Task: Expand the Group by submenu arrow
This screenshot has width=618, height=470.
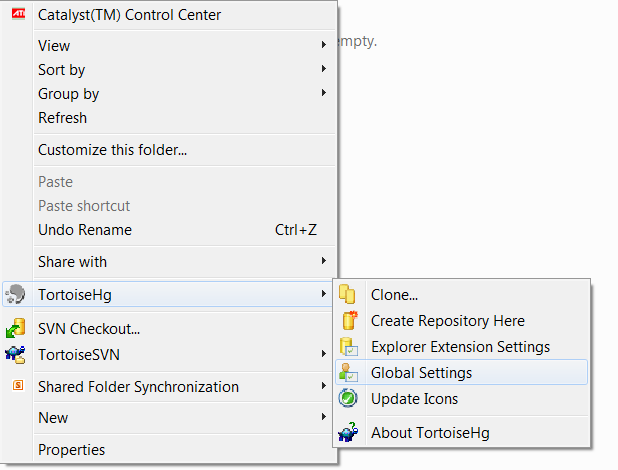Action: click(x=324, y=93)
